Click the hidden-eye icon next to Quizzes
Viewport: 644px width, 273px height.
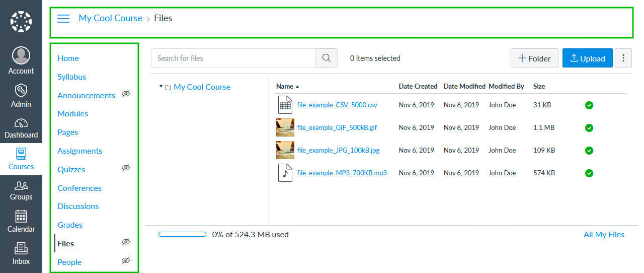(126, 168)
